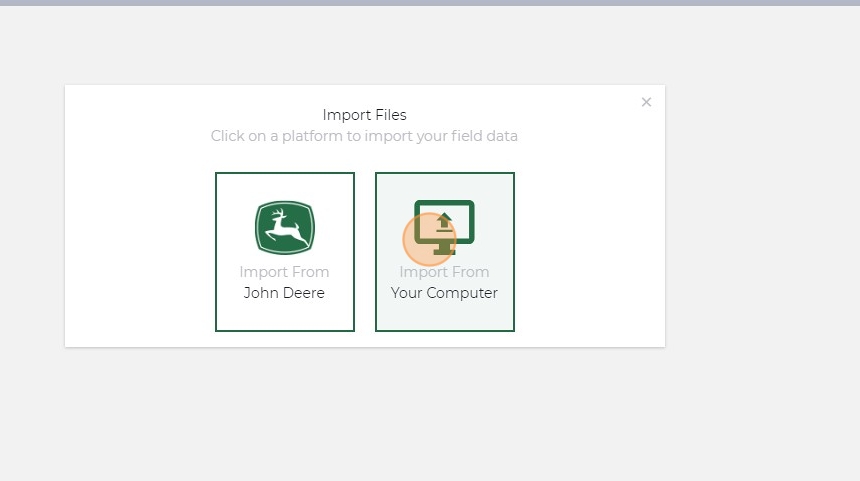Click the gray bar at the top of the page
The width and height of the screenshot is (860, 481).
[x=430, y=3]
